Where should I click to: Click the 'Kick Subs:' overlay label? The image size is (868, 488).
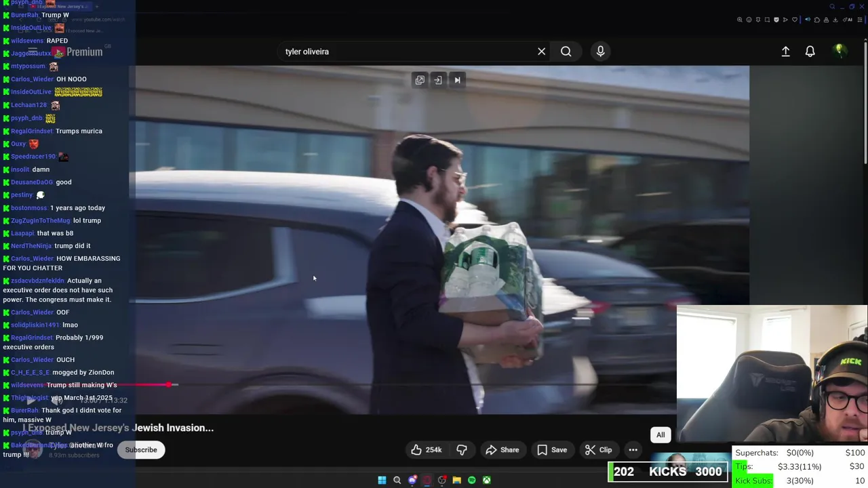753,481
